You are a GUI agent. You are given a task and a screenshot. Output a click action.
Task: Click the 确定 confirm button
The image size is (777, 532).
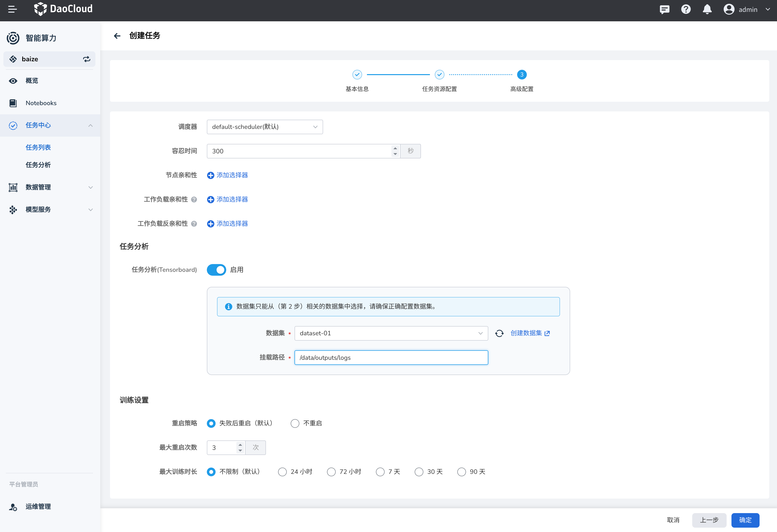tap(745, 520)
